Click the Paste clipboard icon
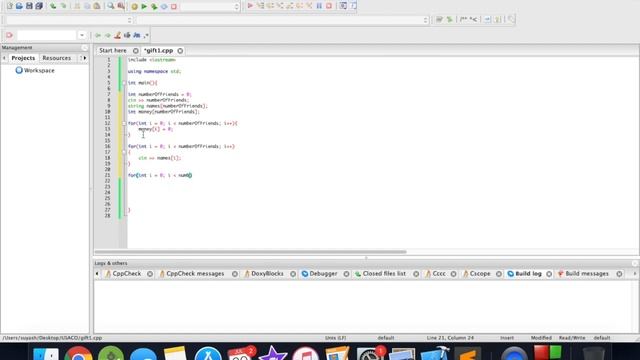This screenshot has width=640, height=360. click(x=97, y=6)
